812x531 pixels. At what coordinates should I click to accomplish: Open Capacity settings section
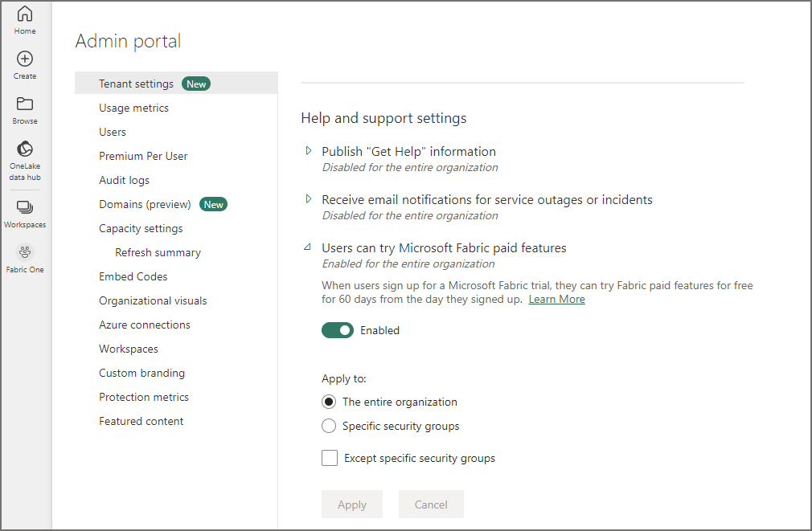click(x=141, y=228)
